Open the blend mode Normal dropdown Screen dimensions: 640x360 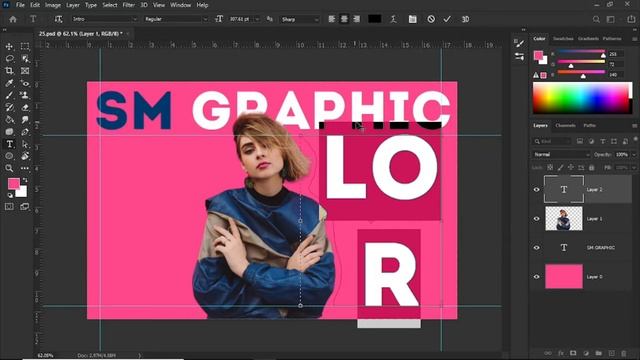(x=561, y=155)
